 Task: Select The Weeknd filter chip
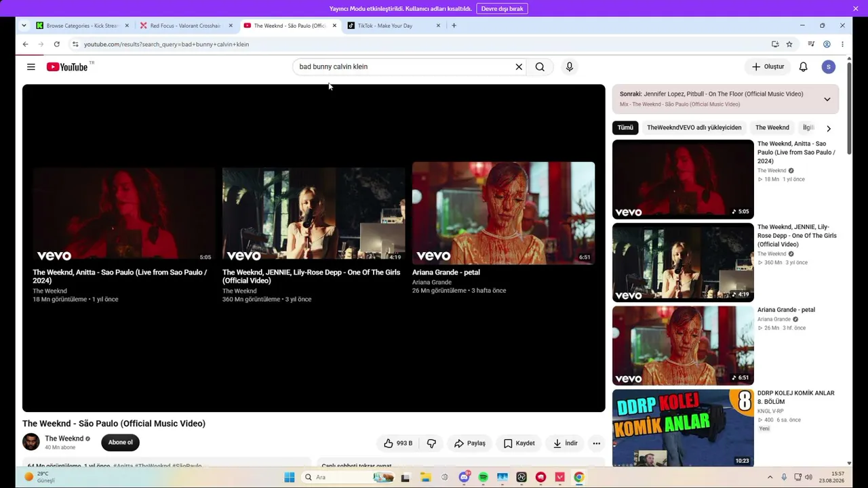pyautogui.click(x=772, y=127)
